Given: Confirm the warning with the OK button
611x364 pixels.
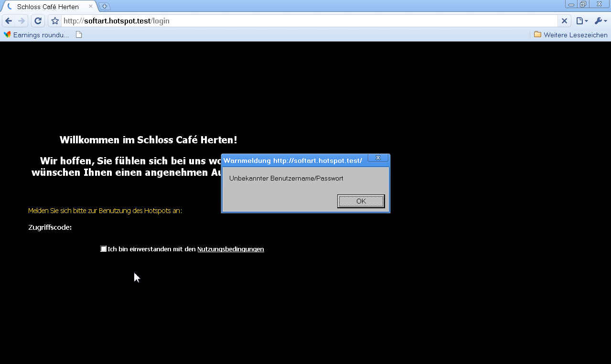Looking at the screenshot, I should coord(361,201).
